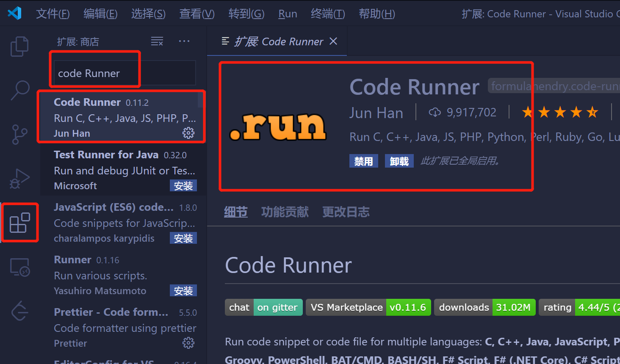This screenshot has width=620, height=364.
Task: Open the Explorer files icon in activity bar
Action: [19, 46]
